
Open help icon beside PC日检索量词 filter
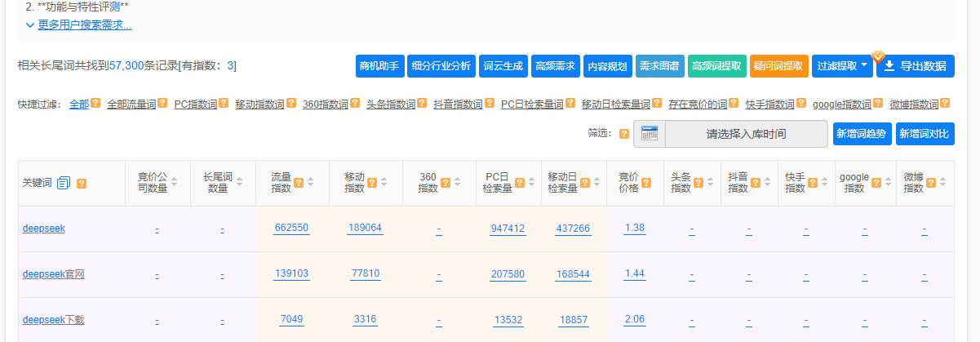click(570, 104)
